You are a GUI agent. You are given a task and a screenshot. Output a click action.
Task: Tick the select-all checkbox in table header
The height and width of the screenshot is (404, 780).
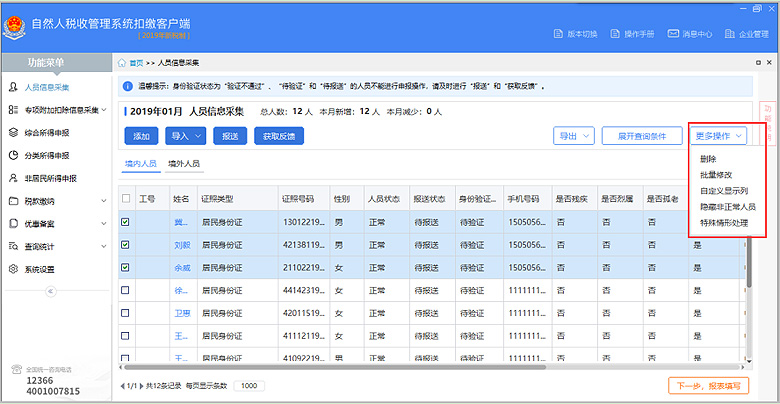tap(125, 199)
